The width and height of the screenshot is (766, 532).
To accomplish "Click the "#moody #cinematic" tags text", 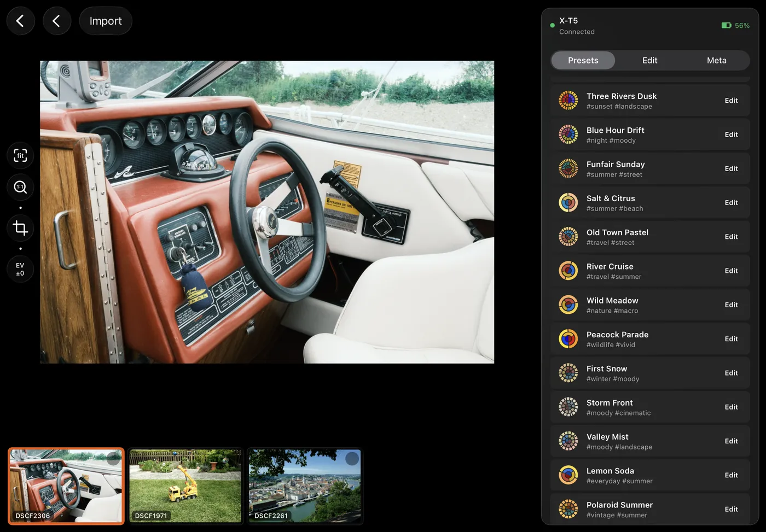I will tap(619, 413).
